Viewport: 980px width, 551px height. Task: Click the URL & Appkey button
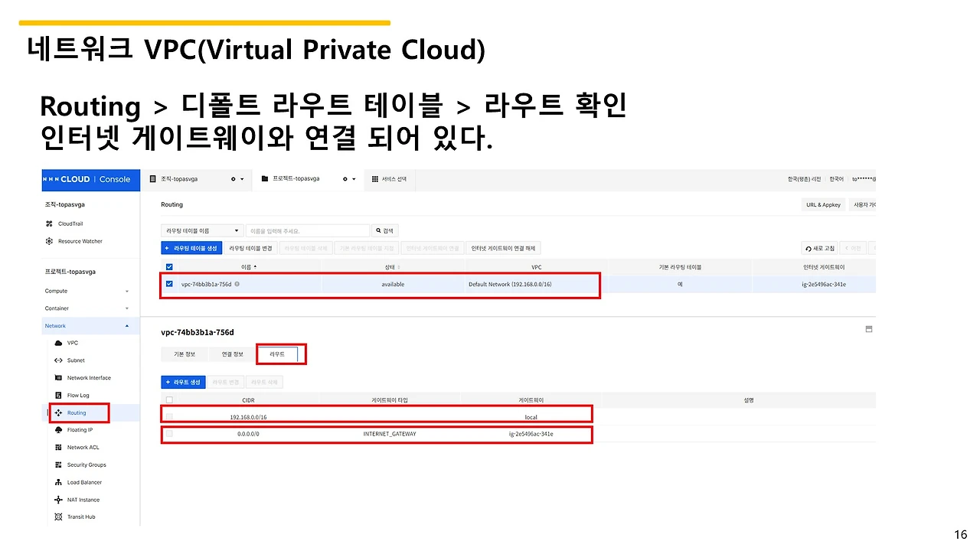pyautogui.click(x=823, y=205)
